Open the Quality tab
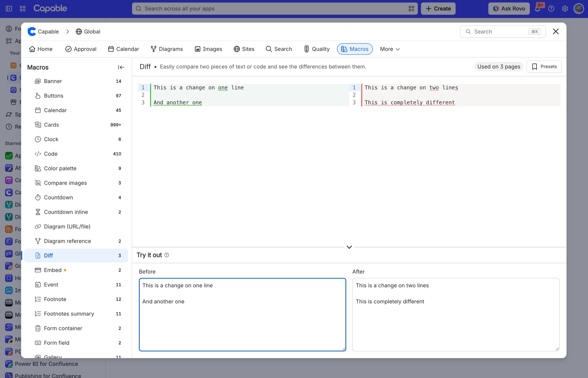Screen dimensions: 588x378 (317, 49)
